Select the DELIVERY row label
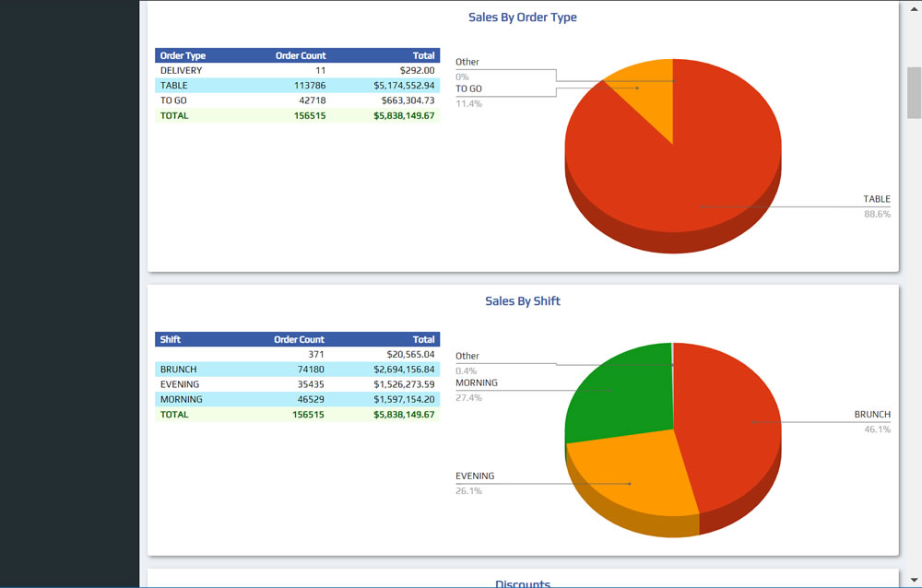Viewport: 922px width, 588px height. click(181, 71)
